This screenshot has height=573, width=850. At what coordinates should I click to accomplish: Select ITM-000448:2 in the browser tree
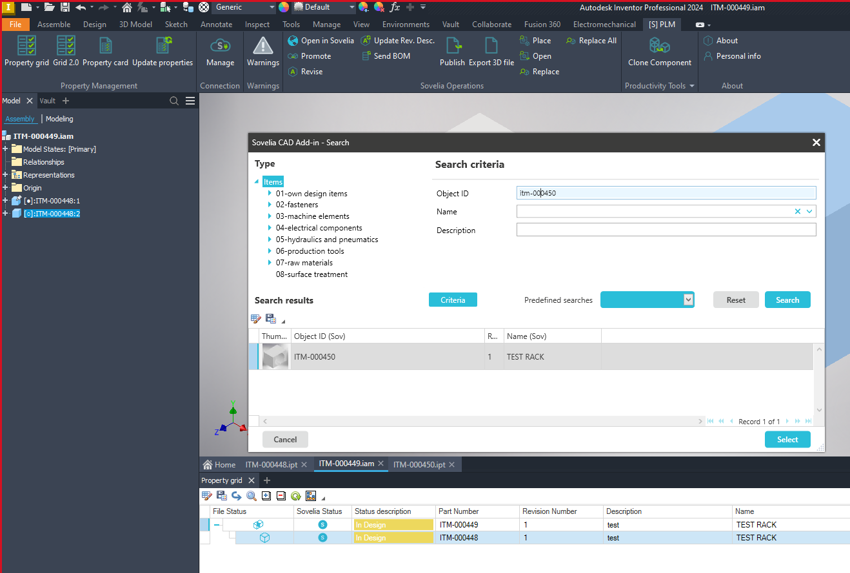(51, 214)
